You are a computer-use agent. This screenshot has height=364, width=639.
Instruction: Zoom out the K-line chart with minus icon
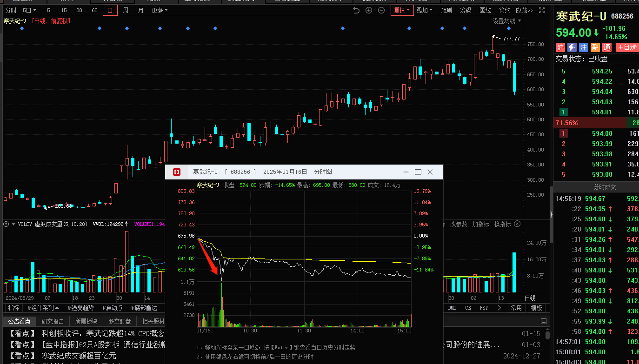click(x=381, y=10)
